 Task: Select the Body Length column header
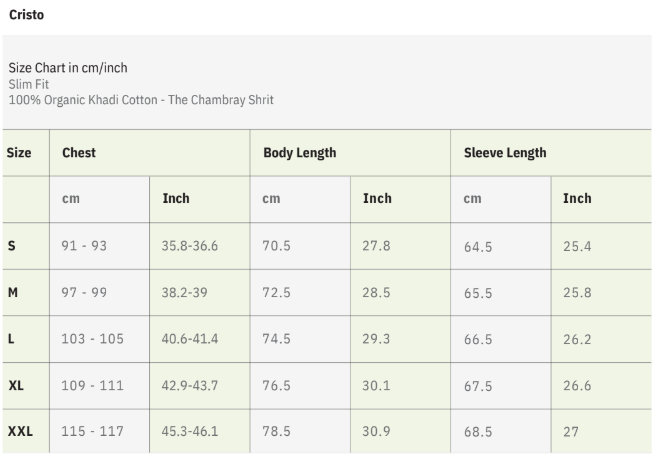click(x=299, y=153)
